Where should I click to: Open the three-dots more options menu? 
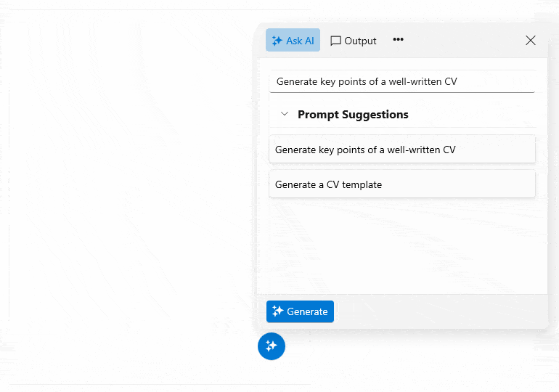coord(399,39)
